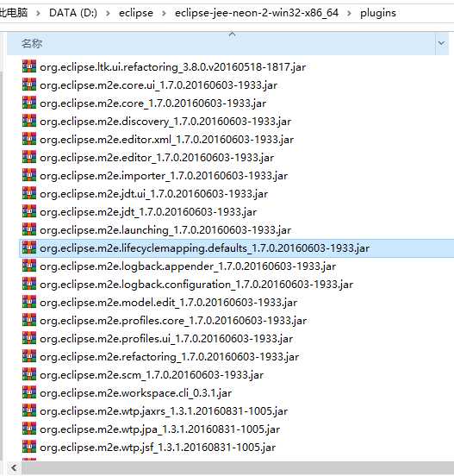Select org.eclipse.ltk.ui.refactoring_3.8.0.v20160518-1817.jar
Image resolution: width=454 pixels, height=476 pixels.
(173, 66)
